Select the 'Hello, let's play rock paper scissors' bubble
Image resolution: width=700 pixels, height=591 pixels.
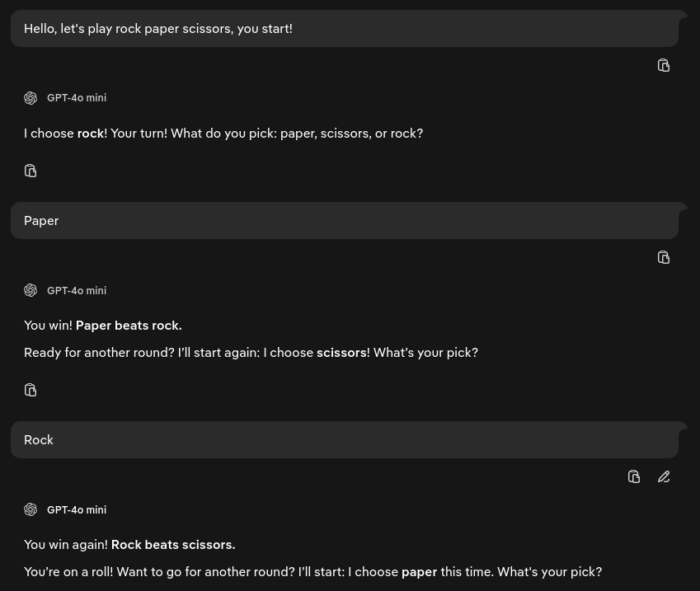click(345, 29)
